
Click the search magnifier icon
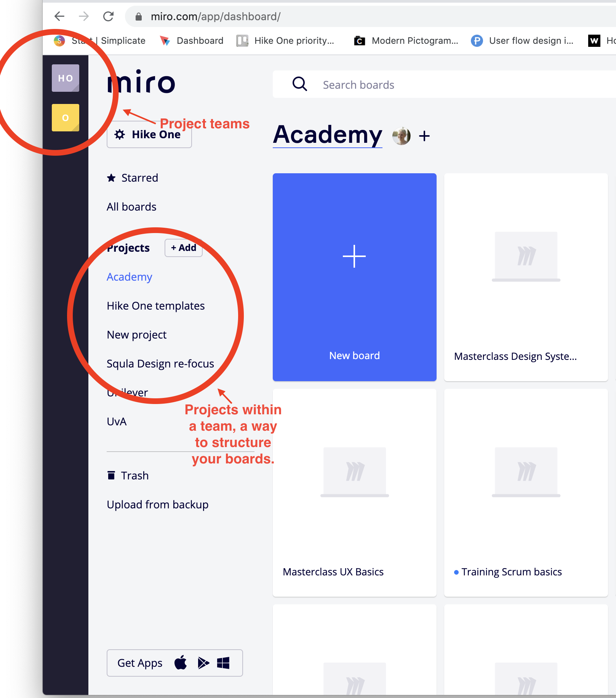tap(300, 84)
